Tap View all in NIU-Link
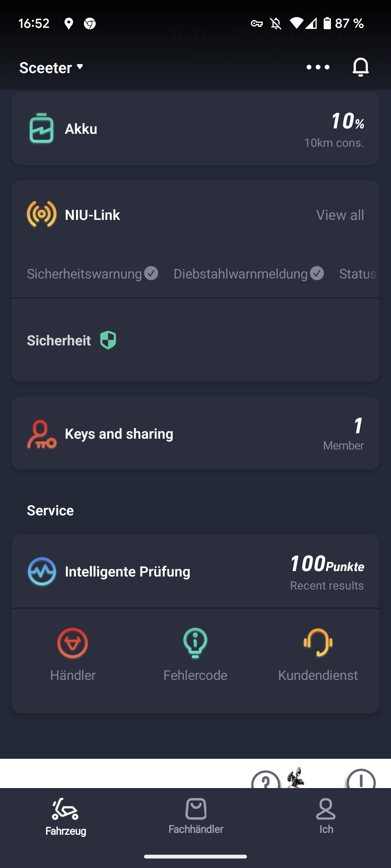 [x=340, y=215]
